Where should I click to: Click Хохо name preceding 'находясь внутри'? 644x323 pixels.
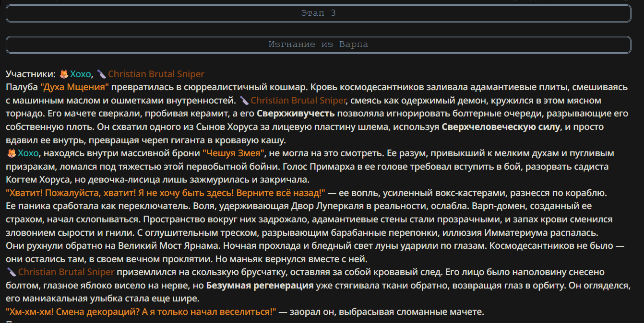[x=28, y=153]
